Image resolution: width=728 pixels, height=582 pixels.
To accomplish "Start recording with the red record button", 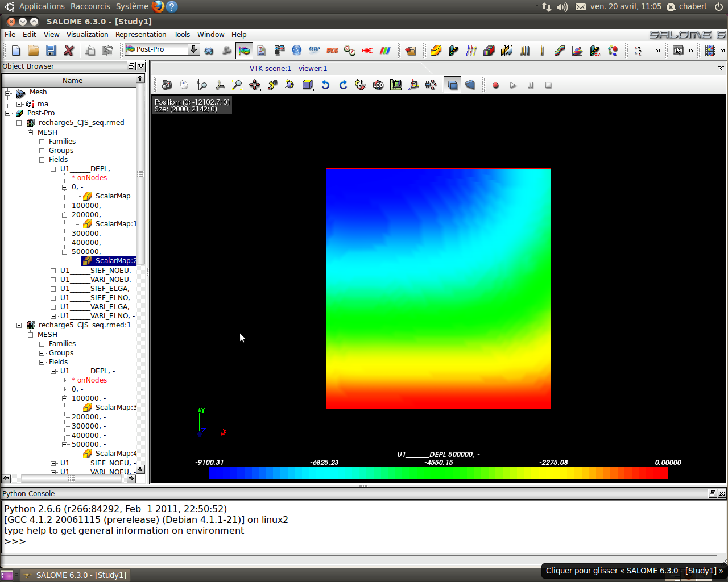I will [x=495, y=85].
